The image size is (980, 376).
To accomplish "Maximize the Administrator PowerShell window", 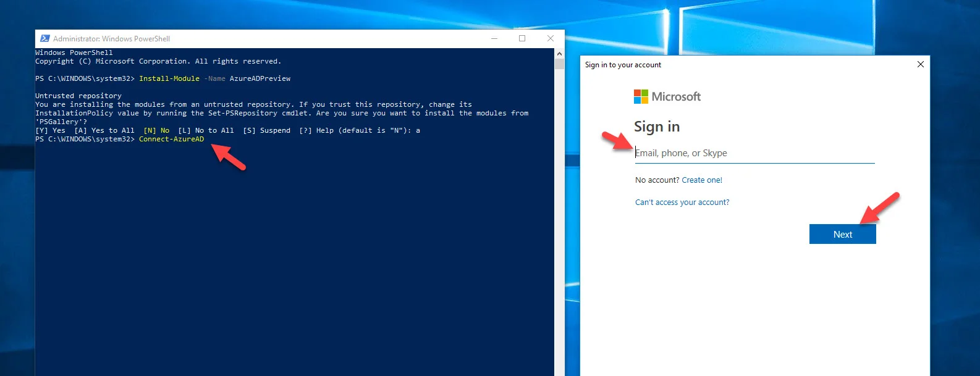I will tap(522, 38).
